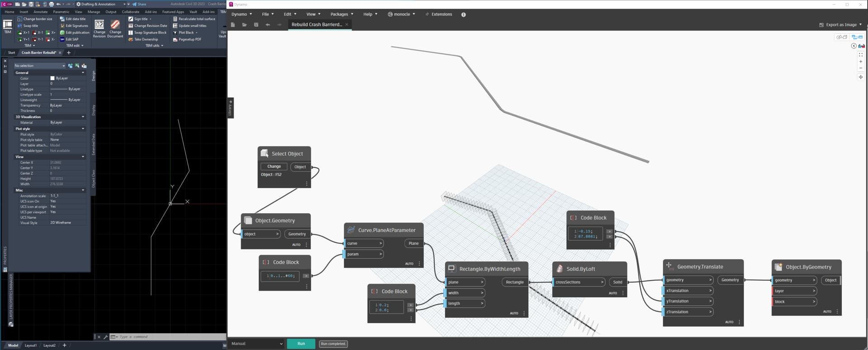Click the Civil 3D command line input
The height and width of the screenshot is (350, 868).
167,337
